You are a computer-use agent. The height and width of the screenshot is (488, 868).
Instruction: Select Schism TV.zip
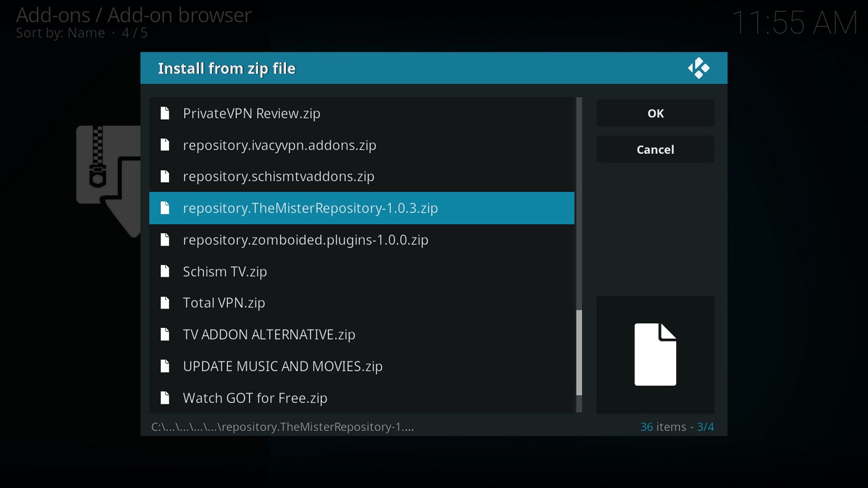click(362, 272)
